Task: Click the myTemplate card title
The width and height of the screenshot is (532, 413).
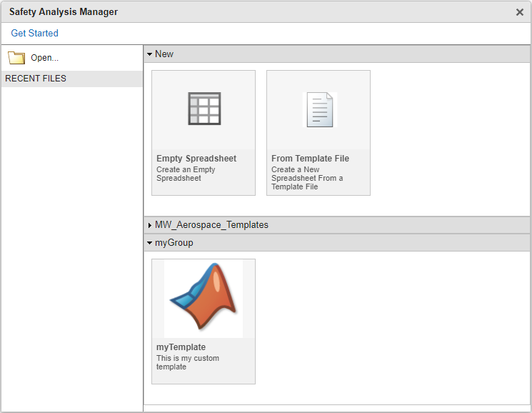Action: [181, 347]
